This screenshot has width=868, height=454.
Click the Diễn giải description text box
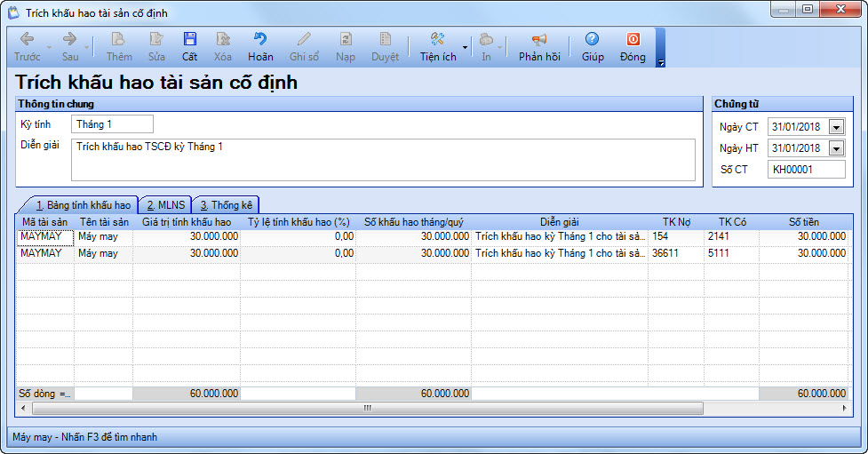pyautogui.click(x=383, y=160)
